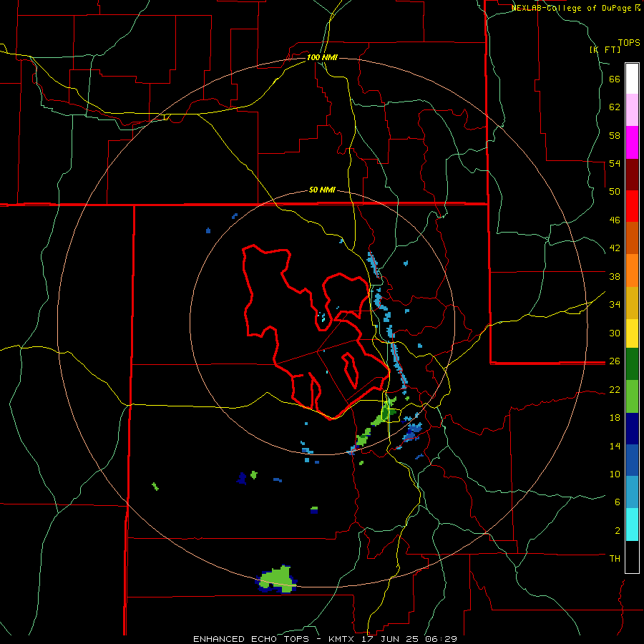Image resolution: width=644 pixels, height=644 pixels.
Task: Pick the cyan legend swatch
Action: point(632,525)
